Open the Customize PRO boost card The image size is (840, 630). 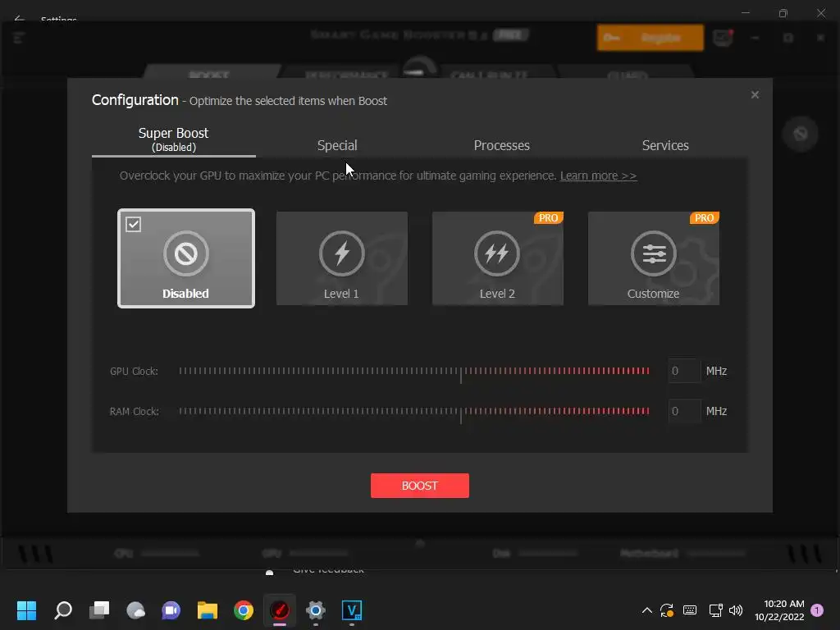click(x=654, y=258)
